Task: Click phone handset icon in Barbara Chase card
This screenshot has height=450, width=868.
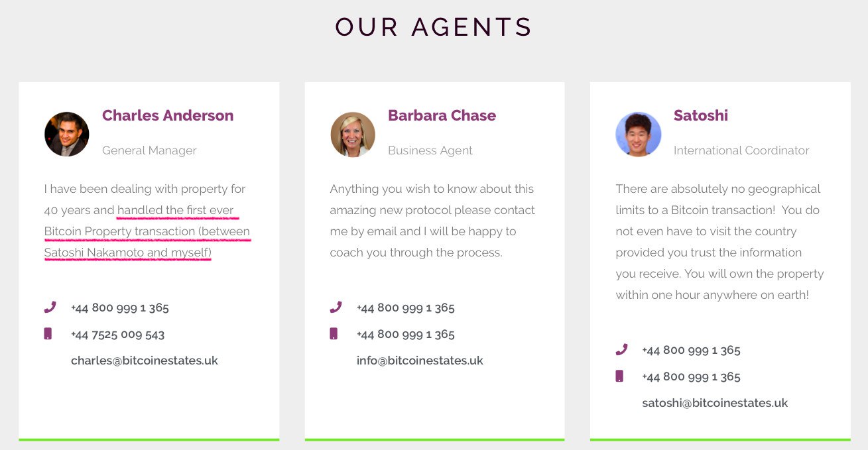Action: pyautogui.click(x=335, y=308)
